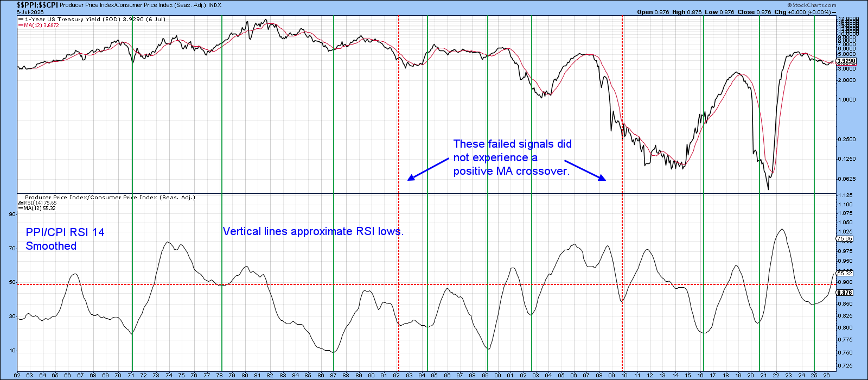Click the year label 62 on time axis
Screen dimensions: 868x380
tap(18, 376)
